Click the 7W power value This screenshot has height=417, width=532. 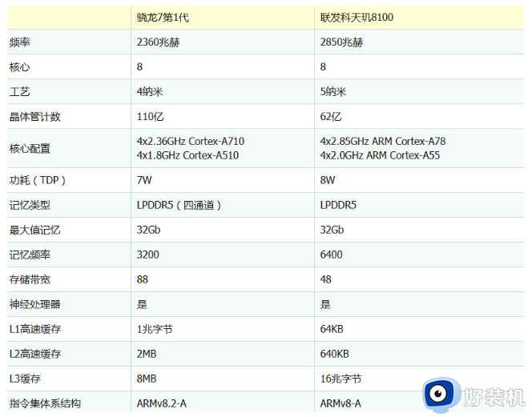(x=144, y=180)
